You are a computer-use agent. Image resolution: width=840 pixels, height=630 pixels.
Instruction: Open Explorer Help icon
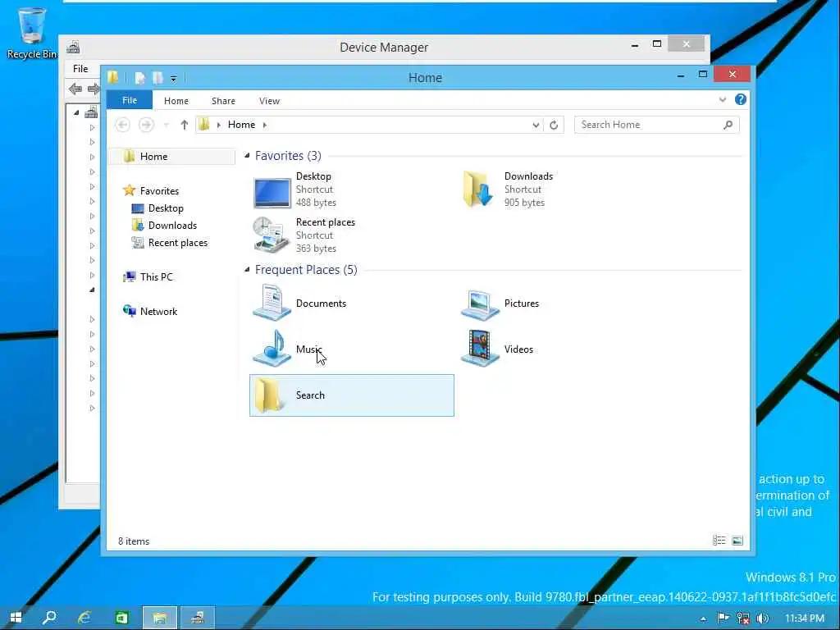[741, 99]
